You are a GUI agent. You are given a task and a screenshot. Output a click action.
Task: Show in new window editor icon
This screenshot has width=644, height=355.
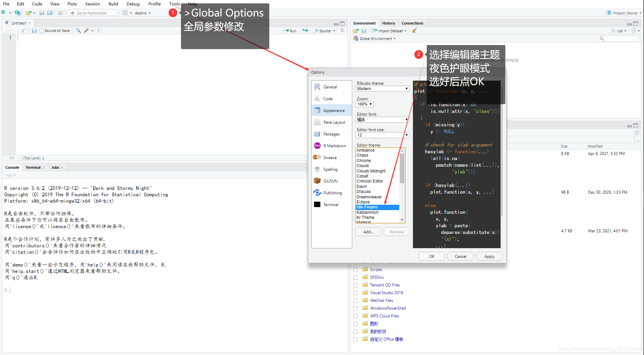[24, 31]
